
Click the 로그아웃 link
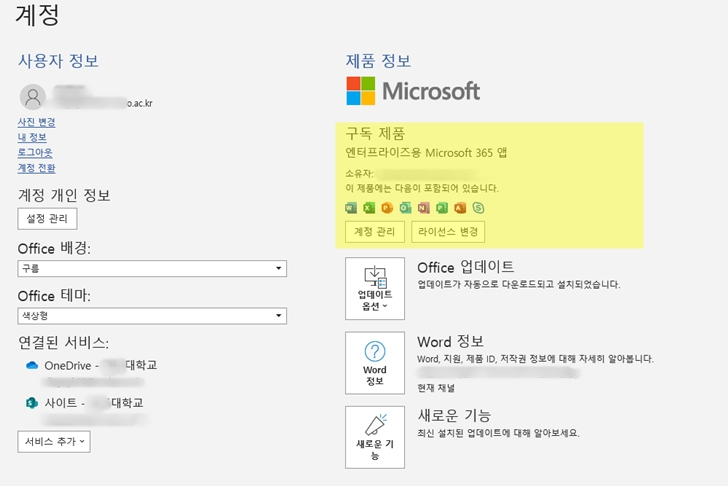coord(35,152)
